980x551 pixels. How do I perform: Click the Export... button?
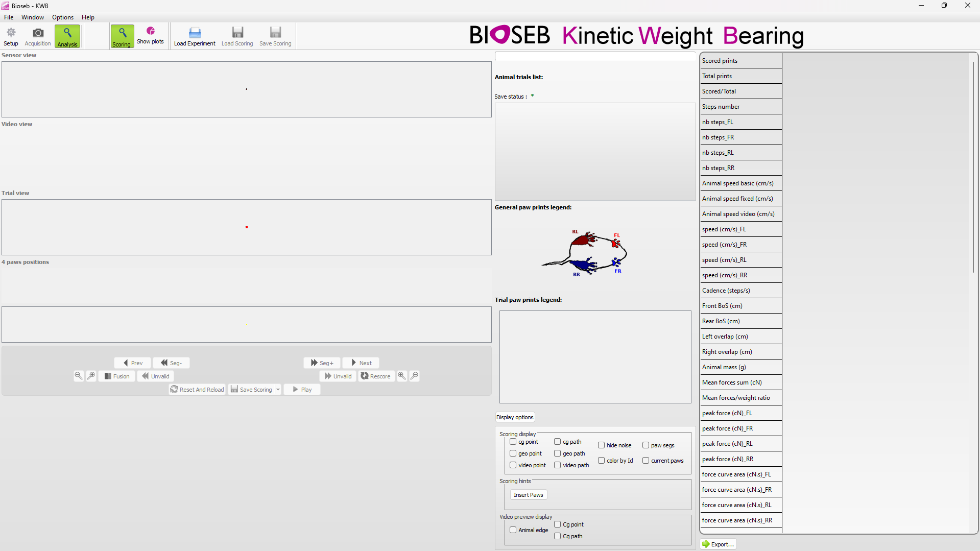pos(718,544)
